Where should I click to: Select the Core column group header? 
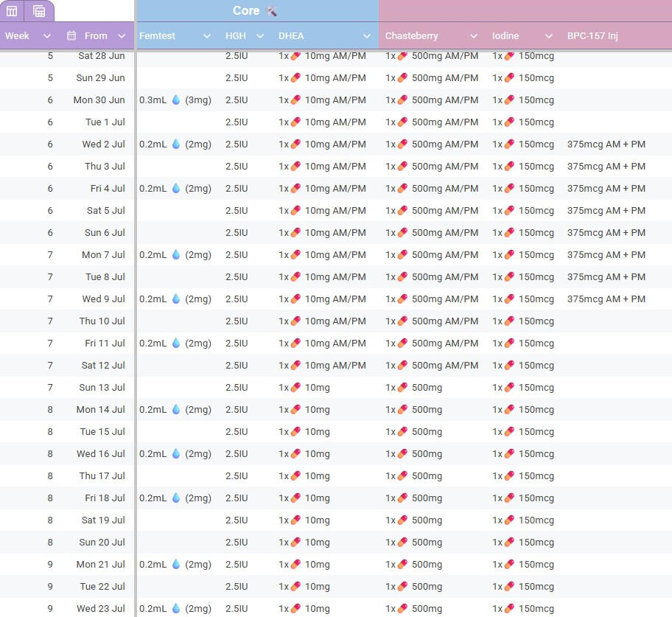pos(246,10)
